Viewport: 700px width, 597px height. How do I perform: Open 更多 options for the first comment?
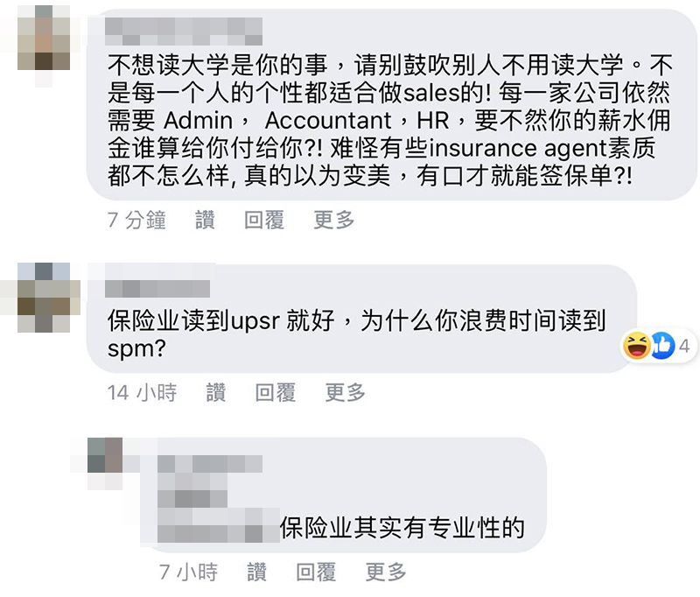[x=334, y=220]
